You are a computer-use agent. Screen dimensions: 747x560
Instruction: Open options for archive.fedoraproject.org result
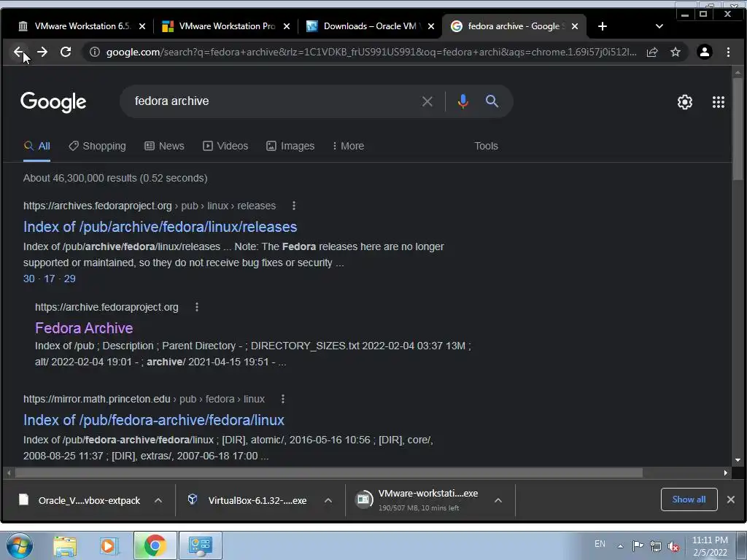[197, 307]
